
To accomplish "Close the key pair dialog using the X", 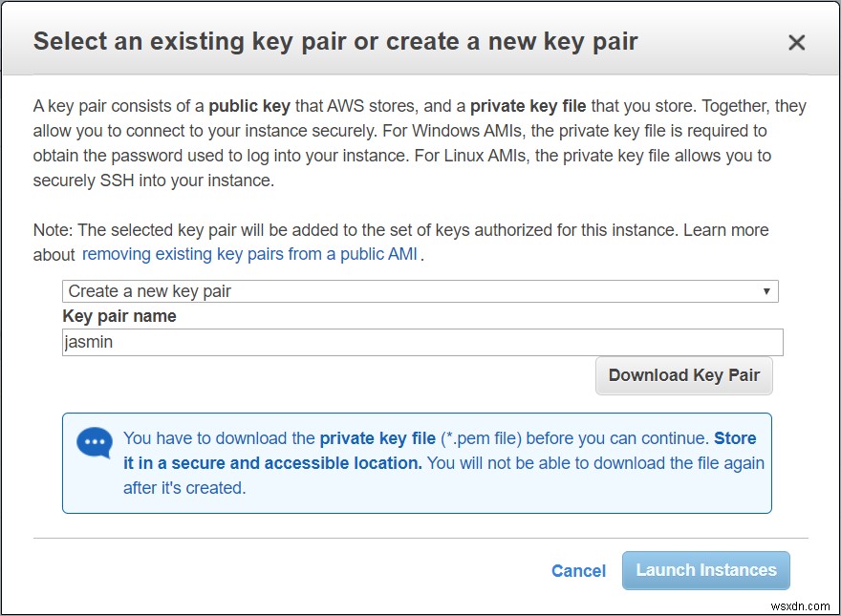I will pos(796,42).
